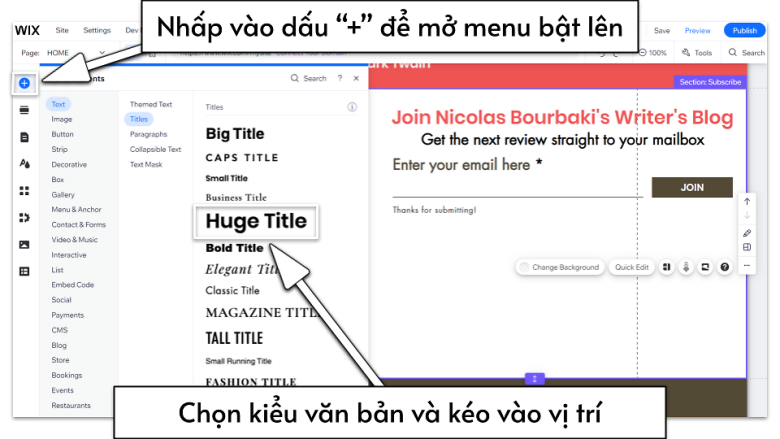Click the Publish button
The image size is (780, 439).
pyautogui.click(x=744, y=31)
